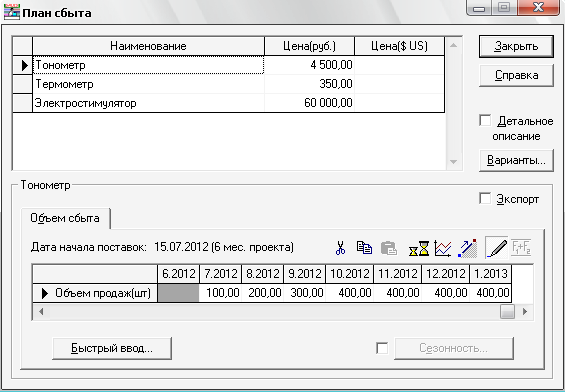The height and width of the screenshot is (392, 565).
Task: Close the window with the X button
Action: tap(538, 8)
